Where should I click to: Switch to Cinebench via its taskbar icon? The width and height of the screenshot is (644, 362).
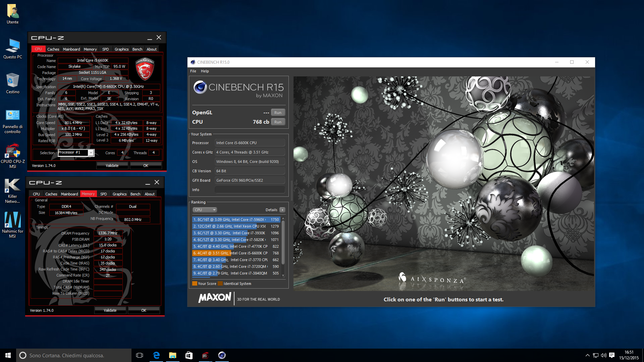pyautogui.click(x=222, y=355)
